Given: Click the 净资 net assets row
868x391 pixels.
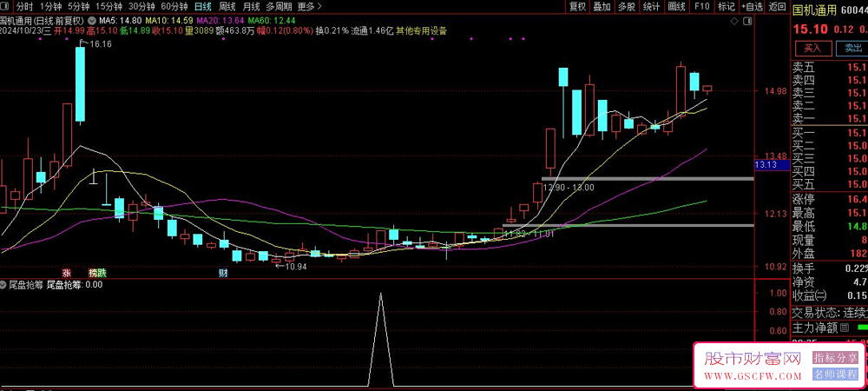Looking at the screenshot, I should pyautogui.click(x=830, y=282).
